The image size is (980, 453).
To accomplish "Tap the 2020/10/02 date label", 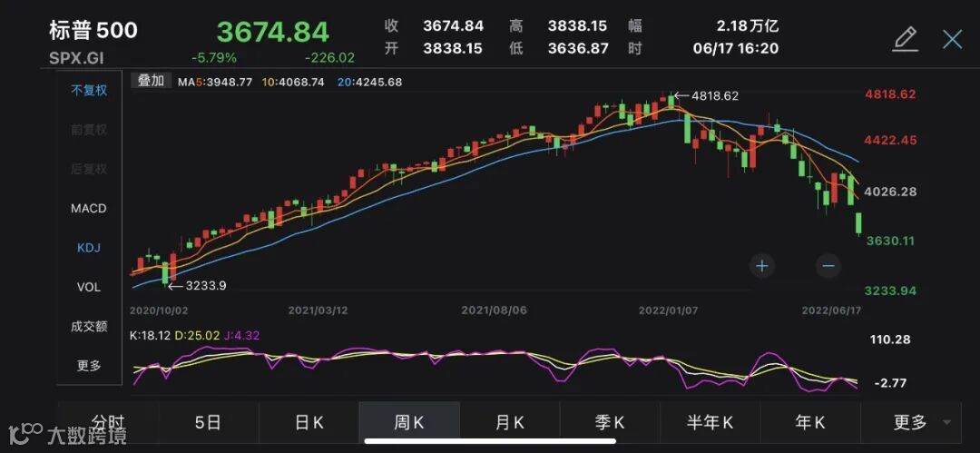I will 160,310.
